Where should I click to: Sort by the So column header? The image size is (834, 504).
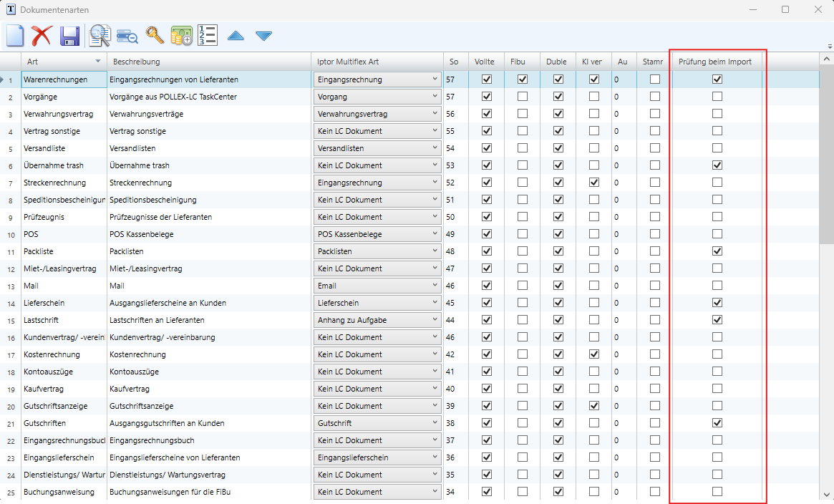coord(456,62)
